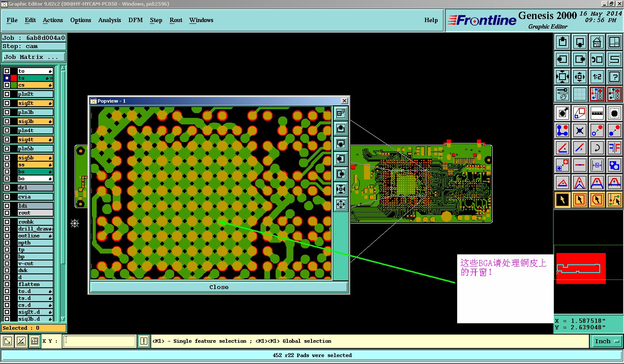Image resolution: width=624 pixels, height=364 pixels.
Task: Click the red ts layer color swatch
Action: [14, 78]
